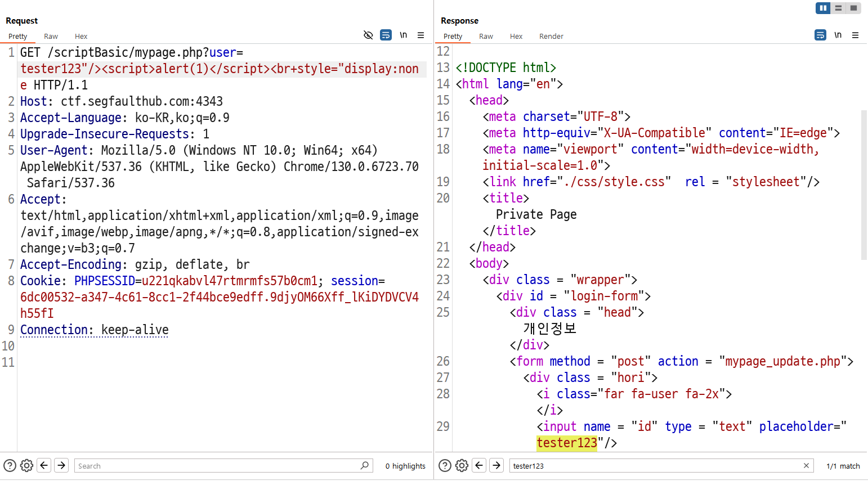Open search settings gear in Response panel

(462, 465)
